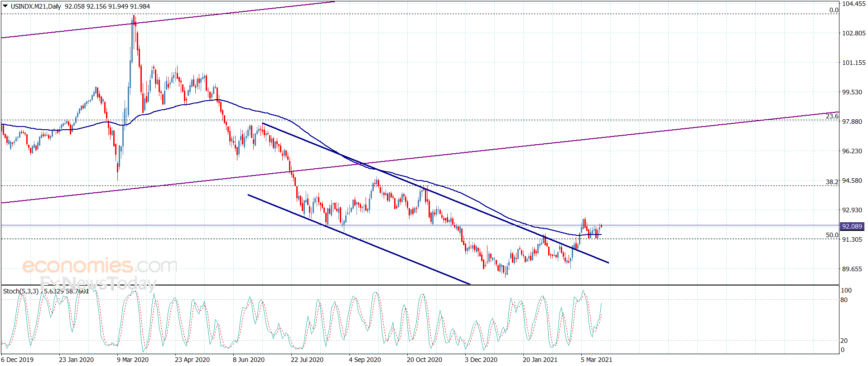Click the stochastic 80 level label
Screen dimensions: 868x366
[x=844, y=300]
